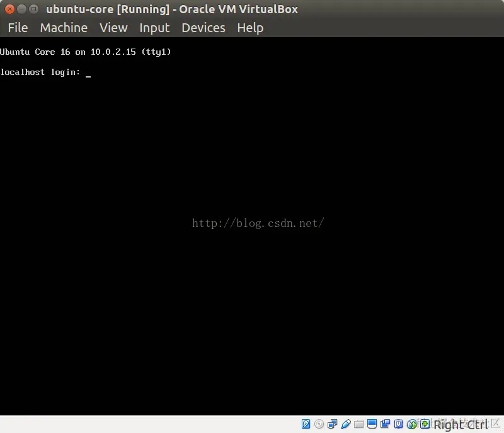Maximize the ubuntu-core VirtualBox window
504x433 pixels.
pos(33,9)
